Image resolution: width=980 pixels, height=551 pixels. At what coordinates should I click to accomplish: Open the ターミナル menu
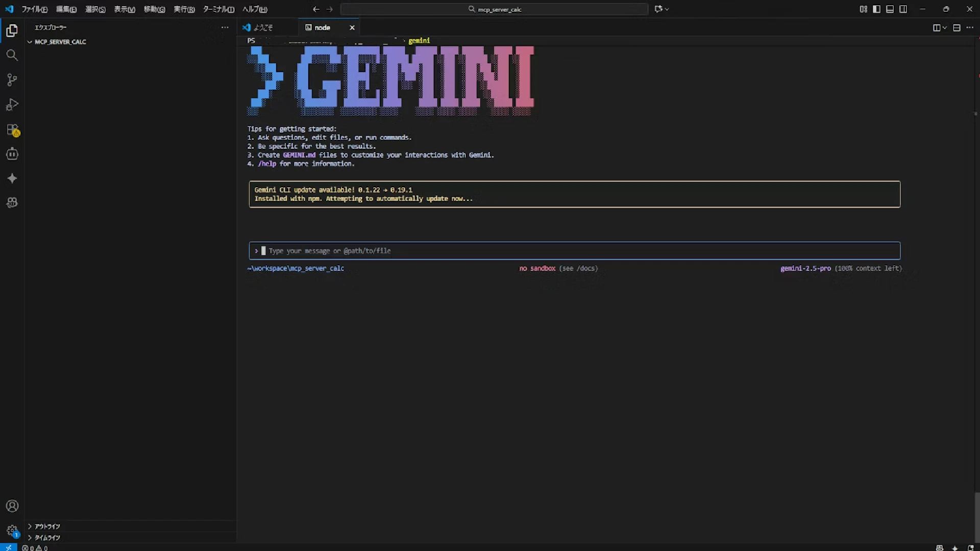click(x=218, y=9)
